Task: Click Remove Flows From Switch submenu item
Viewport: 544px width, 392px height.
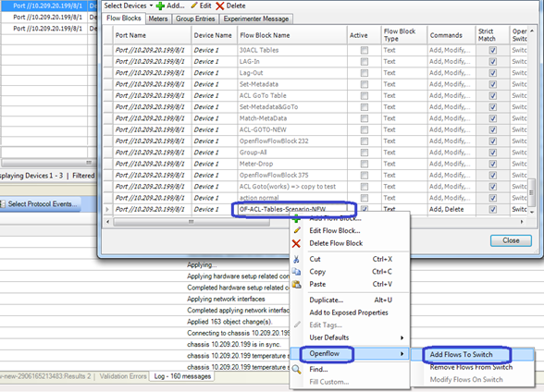Action: [x=471, y=367]
